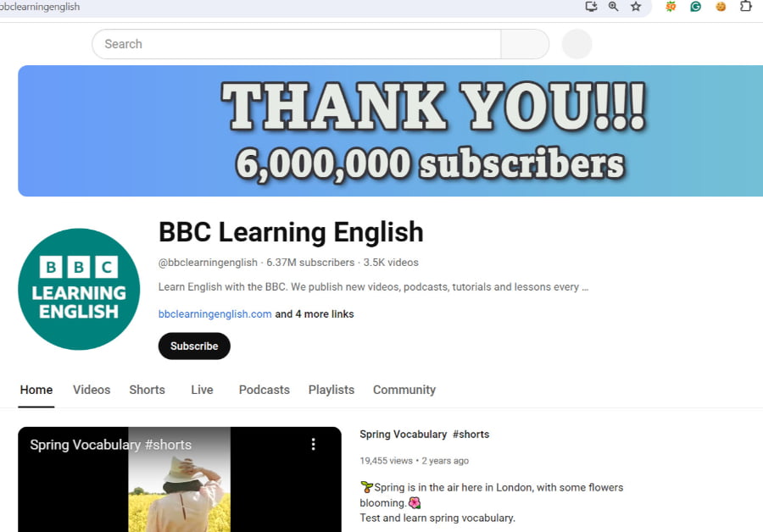Open the cookie extension icon

[x=721, y=7]
